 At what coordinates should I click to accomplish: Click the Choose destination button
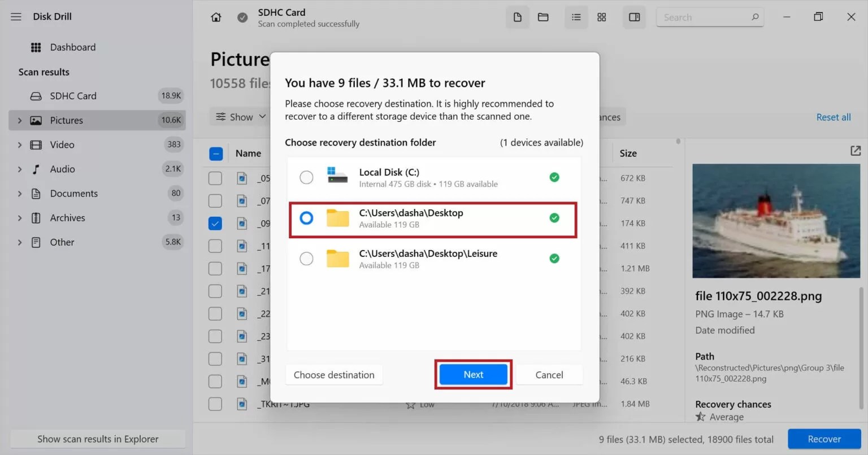[x=333, y=374]
